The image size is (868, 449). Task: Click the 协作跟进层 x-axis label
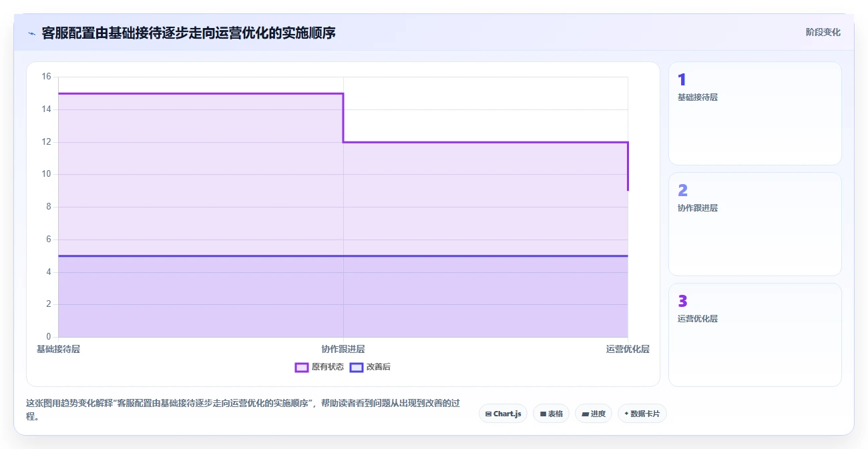click(x=343, y=349)
